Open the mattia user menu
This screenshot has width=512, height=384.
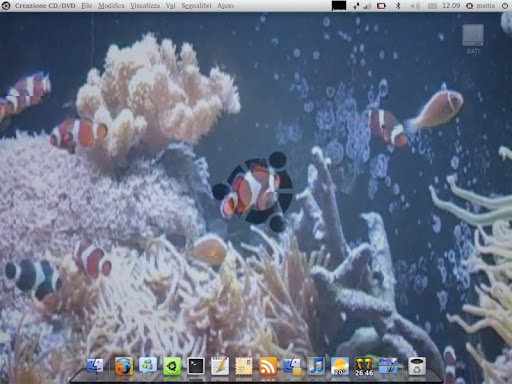[481, 6]
